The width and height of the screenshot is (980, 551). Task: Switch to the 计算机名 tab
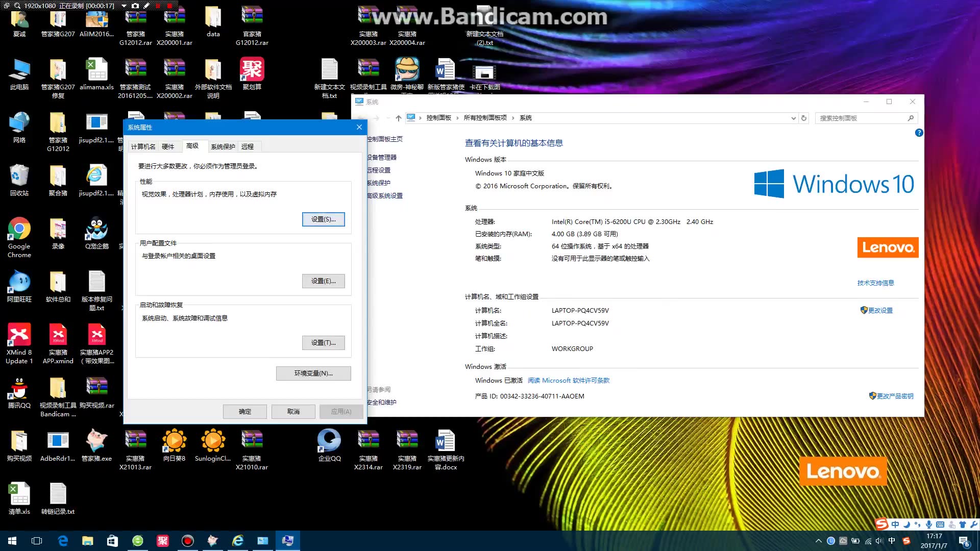[143, 147]
